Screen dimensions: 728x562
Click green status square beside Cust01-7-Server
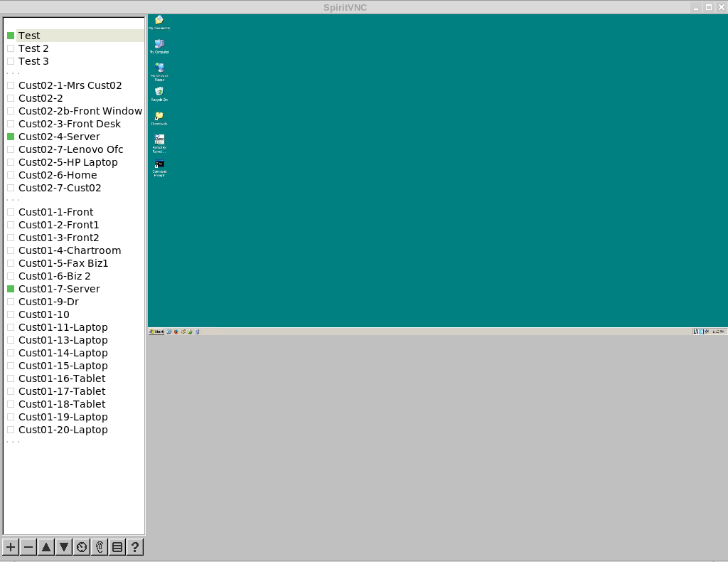[x=11, y=289]
